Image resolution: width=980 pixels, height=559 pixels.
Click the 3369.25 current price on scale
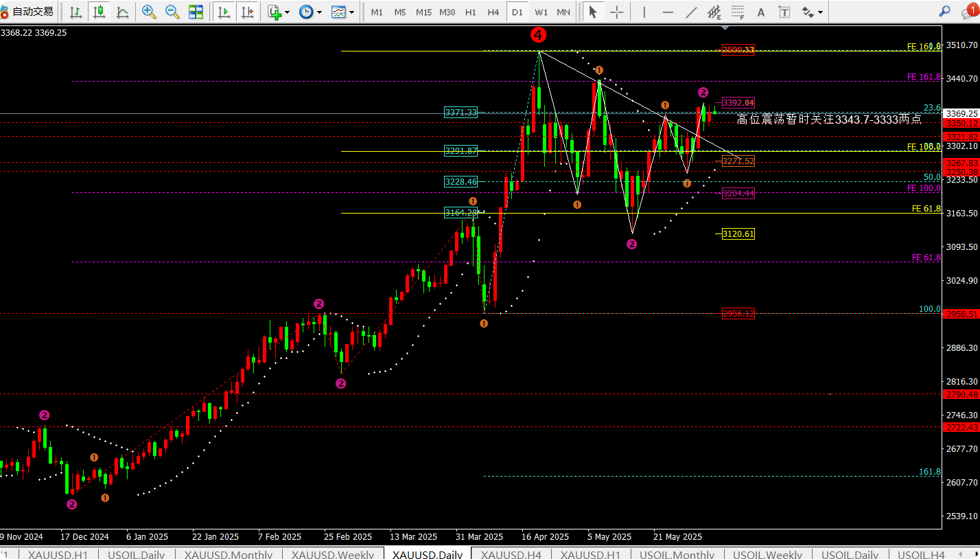click(x=961, y=113)
